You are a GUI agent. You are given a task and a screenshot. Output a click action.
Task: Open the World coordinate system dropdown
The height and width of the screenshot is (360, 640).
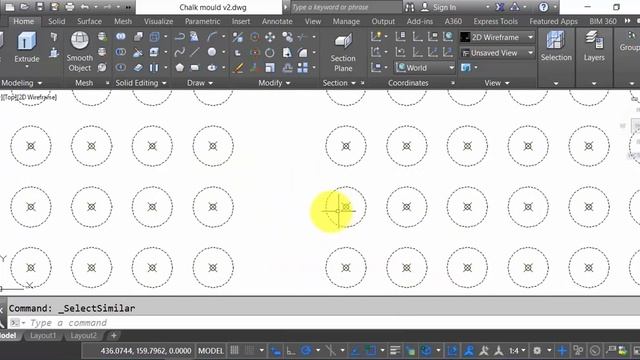(425, 68)
